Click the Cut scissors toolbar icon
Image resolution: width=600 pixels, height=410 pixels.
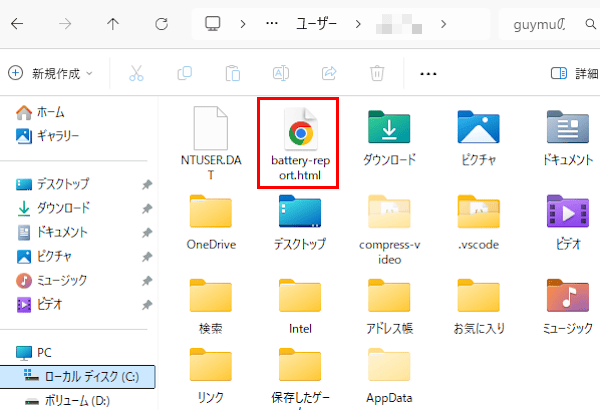(x=136, y=73)
